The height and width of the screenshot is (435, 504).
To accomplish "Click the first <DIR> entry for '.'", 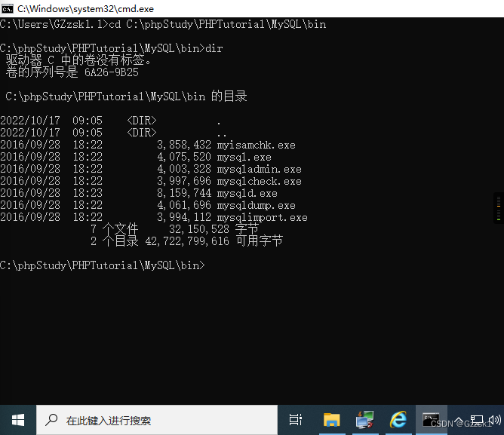I will tap(141, 121).
